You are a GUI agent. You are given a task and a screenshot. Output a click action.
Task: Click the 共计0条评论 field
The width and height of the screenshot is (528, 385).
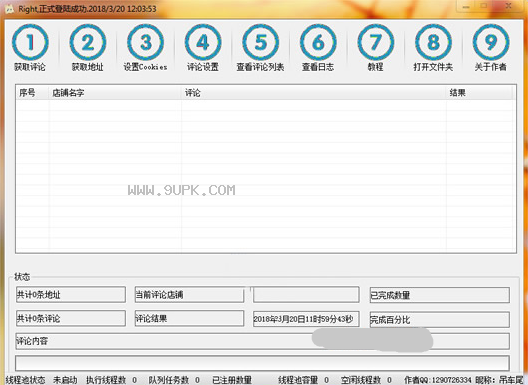[71, 318]
